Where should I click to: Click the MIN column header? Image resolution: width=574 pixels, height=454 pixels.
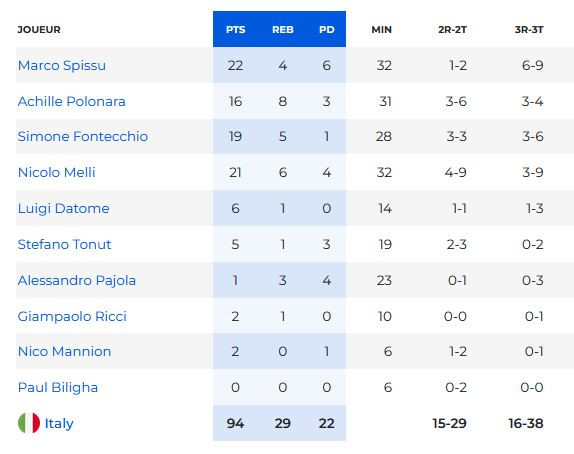[381, 30]
